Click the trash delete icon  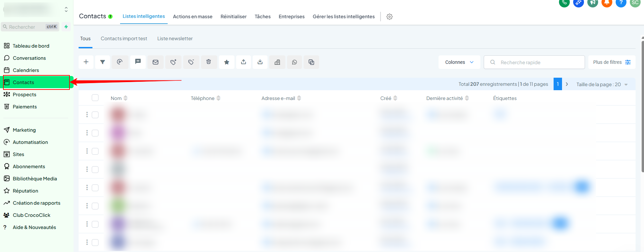(209, 62)
